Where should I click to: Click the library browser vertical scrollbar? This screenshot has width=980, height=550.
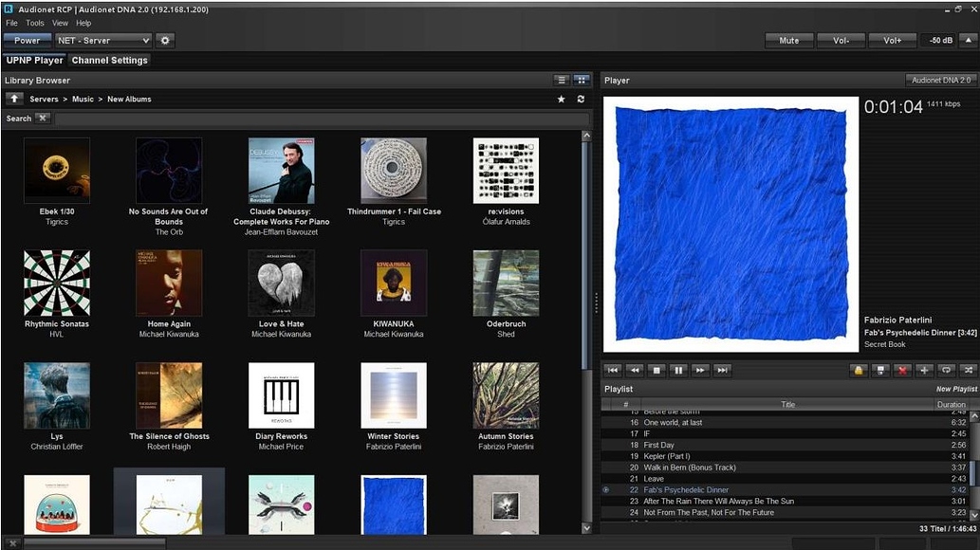[586, 256]
